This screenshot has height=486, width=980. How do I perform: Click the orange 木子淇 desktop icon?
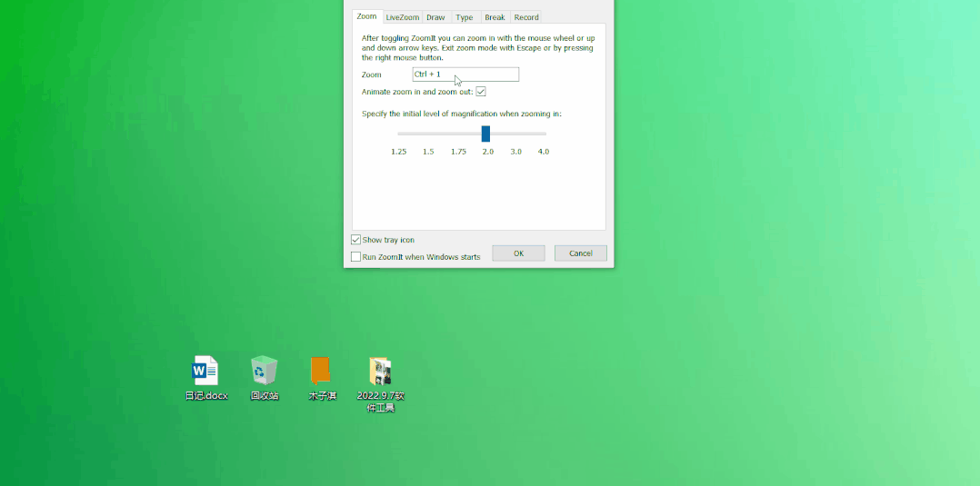coord(321,371)
